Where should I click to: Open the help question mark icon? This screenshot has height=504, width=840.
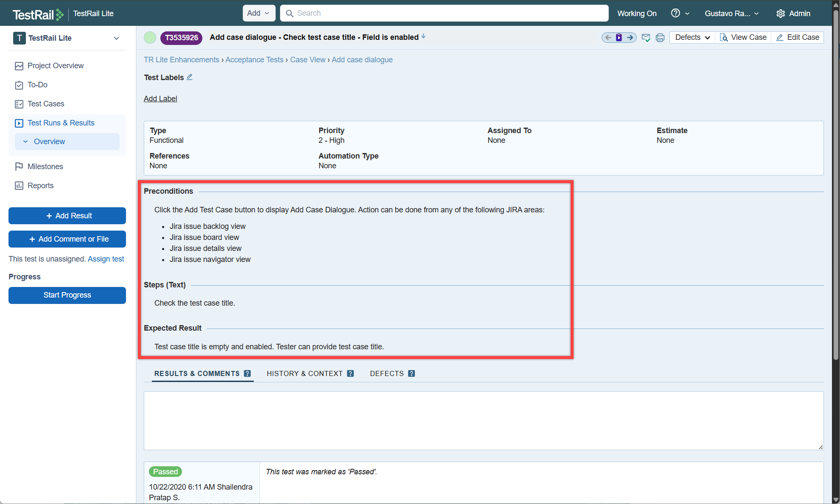(675, 13)
